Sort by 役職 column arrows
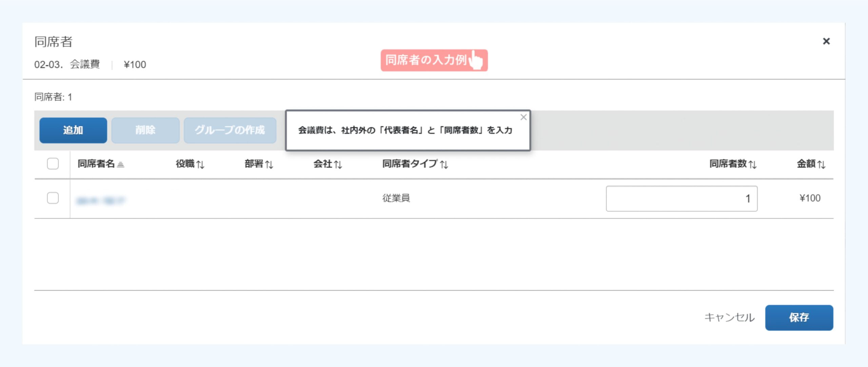 [200, 165]
